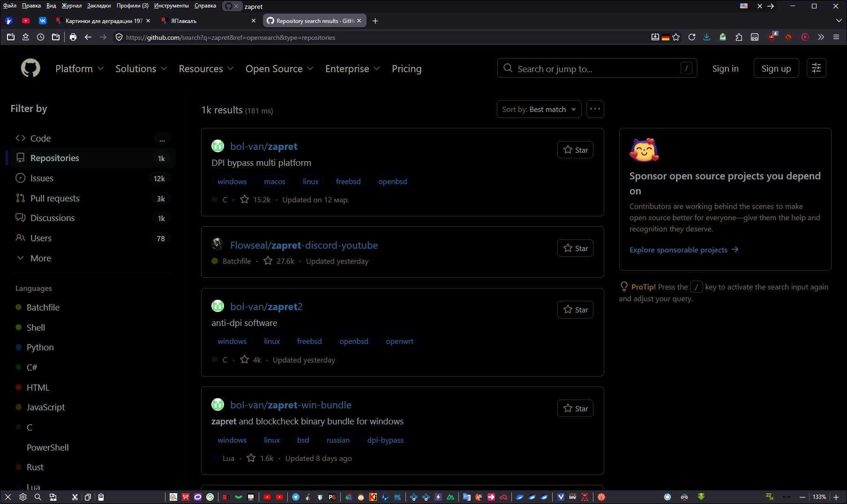Go back to the previous page
Screen dimensions: 847x504
click(x=88, y=37)
